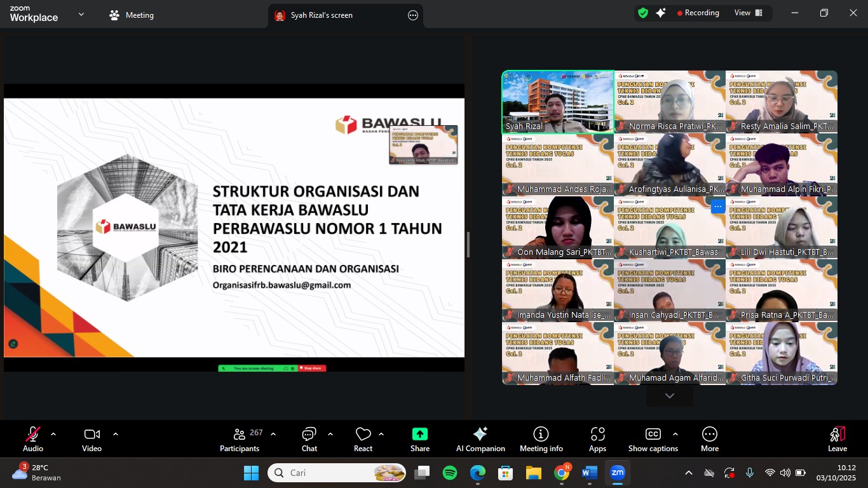Screen dimensions: 868x488
Task: Click the panel divider resize handle
Action: click(x=468, y=245)
